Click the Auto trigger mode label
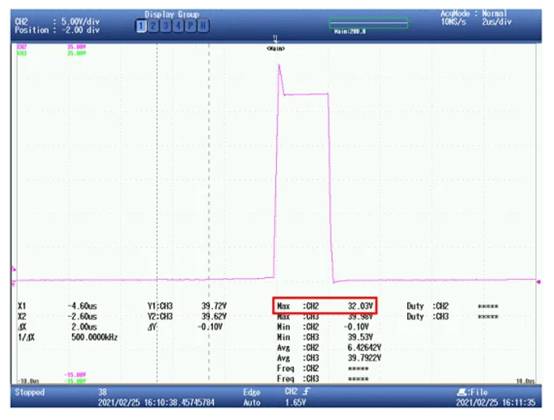The image size is (554, 420). 252,403
